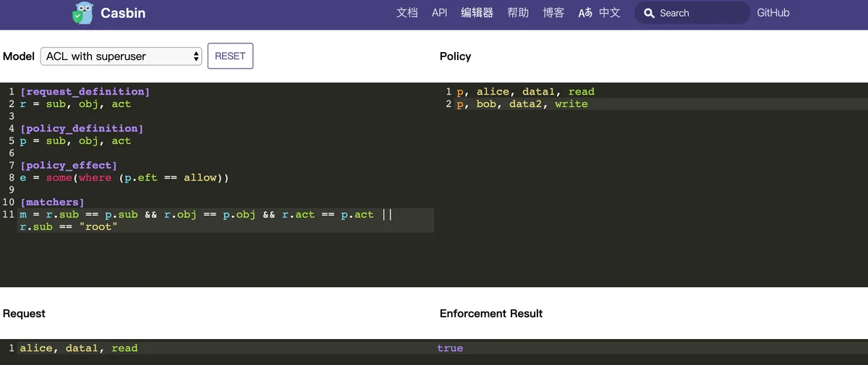Click the Casbin owl logo icon
The height and width of the screenshot is (365, 868).
click(x=82, y=13)
